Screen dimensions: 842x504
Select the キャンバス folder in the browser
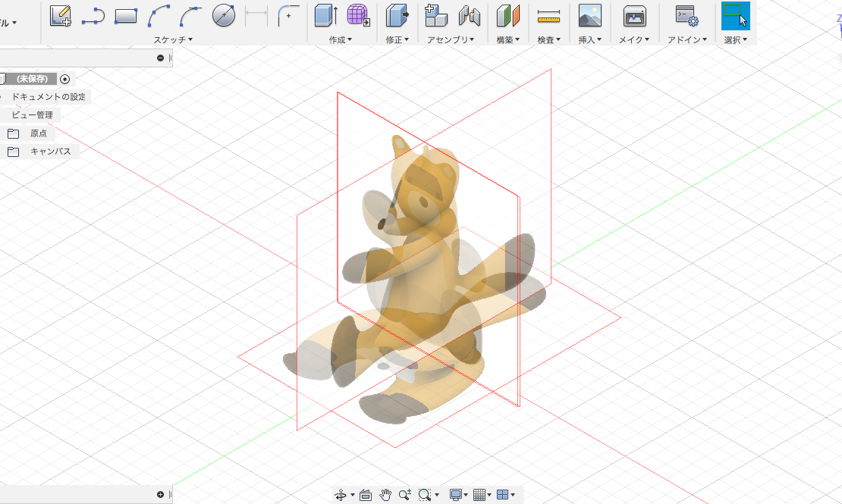[50, 152]
